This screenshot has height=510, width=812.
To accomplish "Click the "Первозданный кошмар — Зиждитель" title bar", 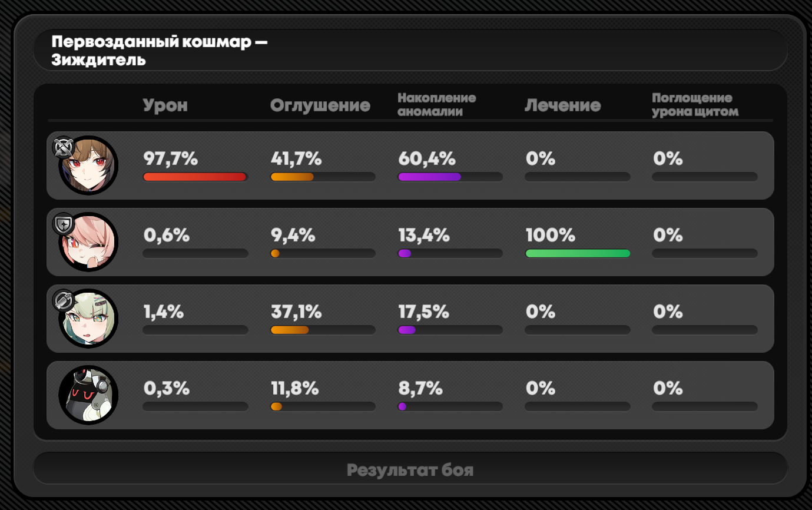I will 410,51.
